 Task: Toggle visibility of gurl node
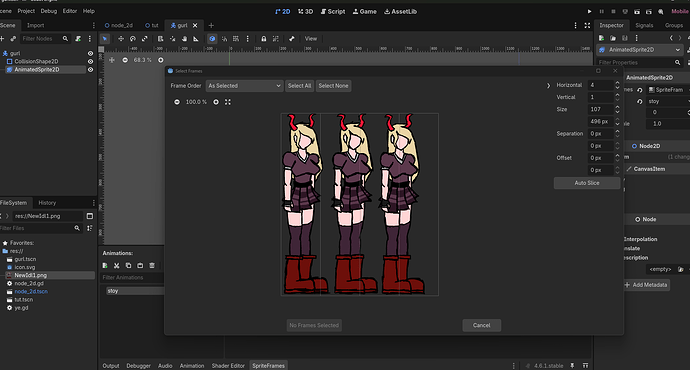[90, 53]
